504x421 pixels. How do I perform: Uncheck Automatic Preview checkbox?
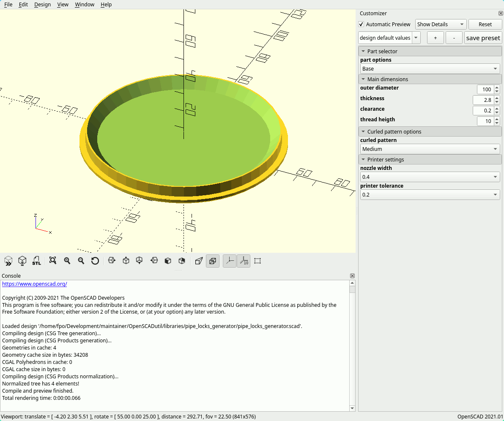pos(361,25)
